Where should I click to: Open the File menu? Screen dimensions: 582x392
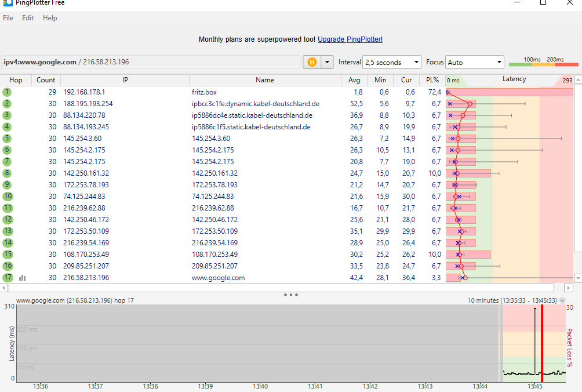tap(8, 18)
